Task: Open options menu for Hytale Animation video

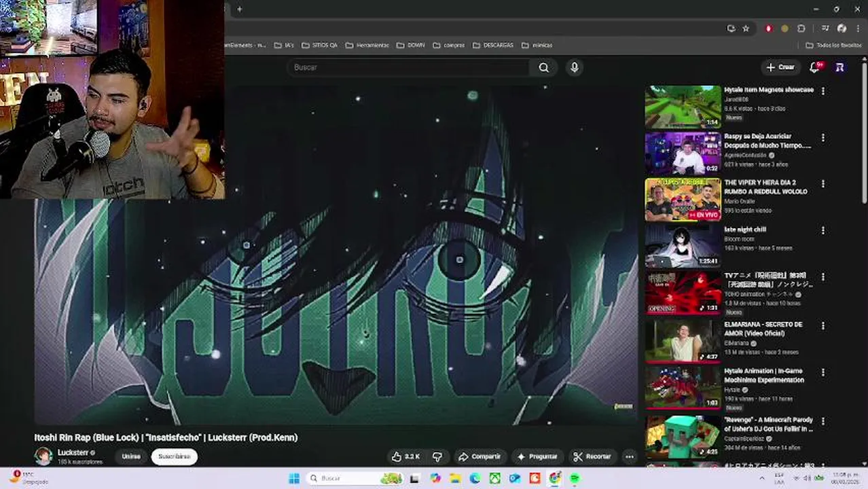Action: pyautogui.click(x=823, y=372)
